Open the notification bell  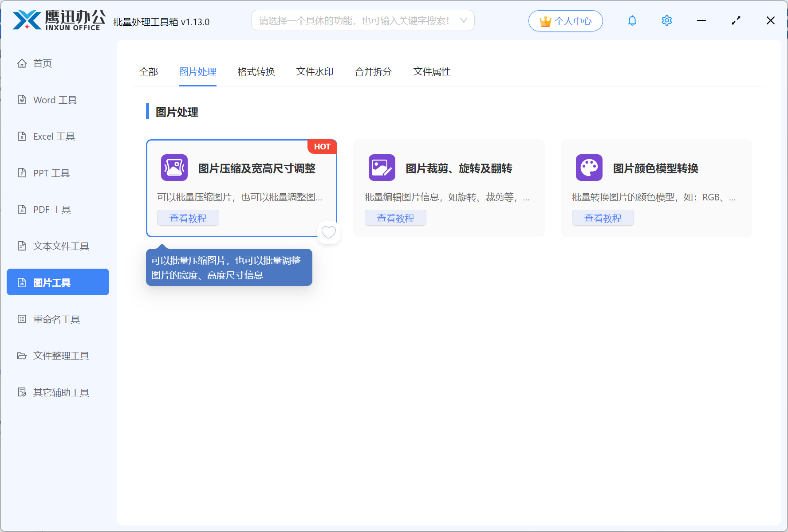click(x=632, y=20)
